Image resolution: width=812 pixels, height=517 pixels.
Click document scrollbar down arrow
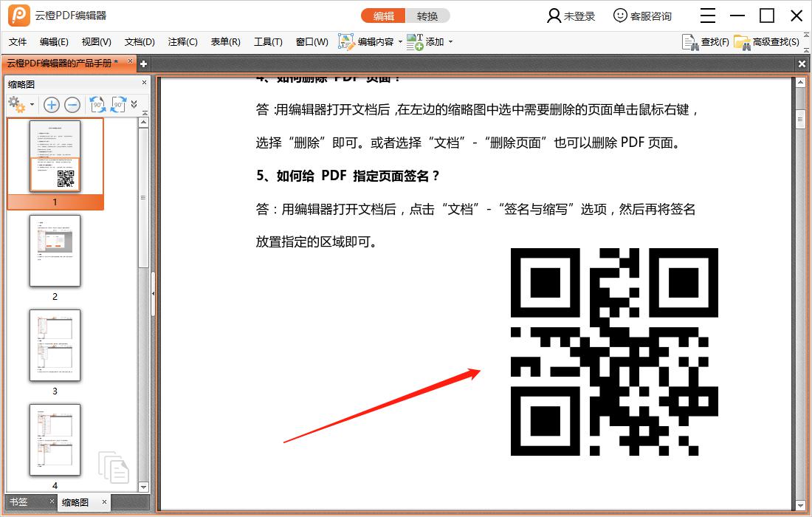click(800, 506)
